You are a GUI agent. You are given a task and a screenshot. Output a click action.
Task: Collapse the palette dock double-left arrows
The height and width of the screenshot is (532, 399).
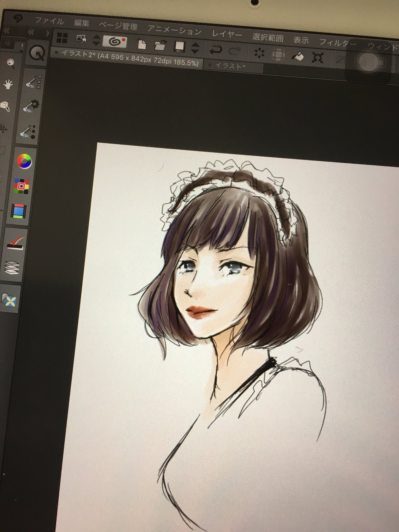[6, 31]
